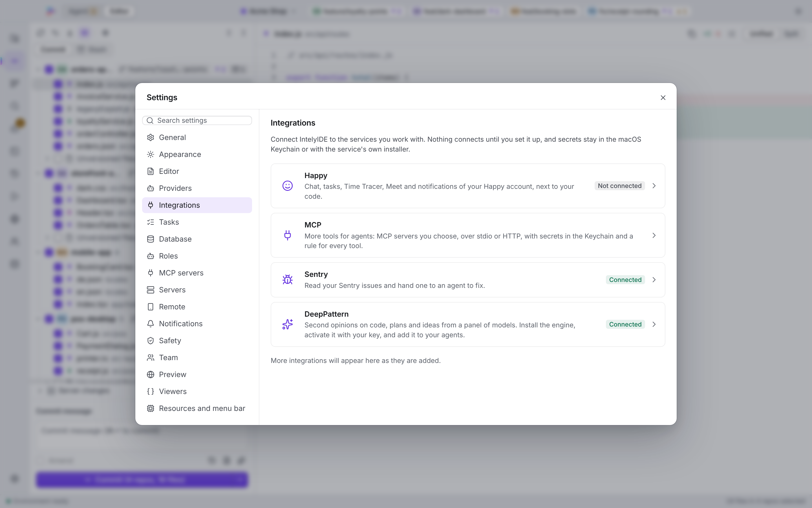Click the bell icon beside Notifications
This screenshot has width=812, height=508.
pyautogui.click(x=151, y=323)
